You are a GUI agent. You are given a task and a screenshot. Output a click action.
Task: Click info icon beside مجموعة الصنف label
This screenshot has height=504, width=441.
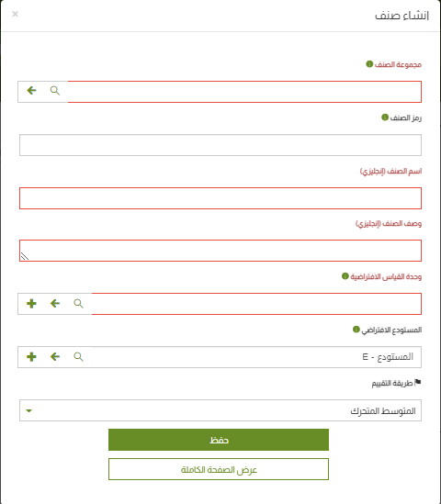pyautogui.click(x=369, y=64)
